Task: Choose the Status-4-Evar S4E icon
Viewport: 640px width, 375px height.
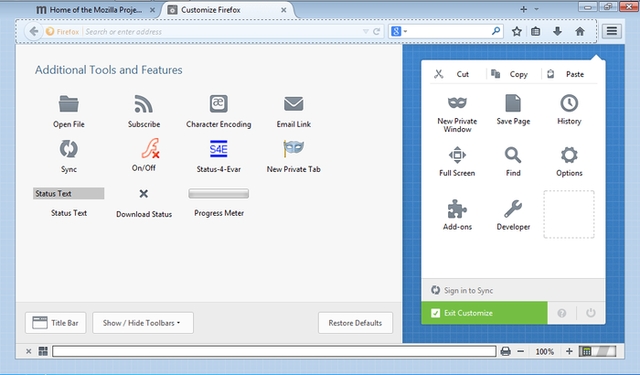Action: 219,149
